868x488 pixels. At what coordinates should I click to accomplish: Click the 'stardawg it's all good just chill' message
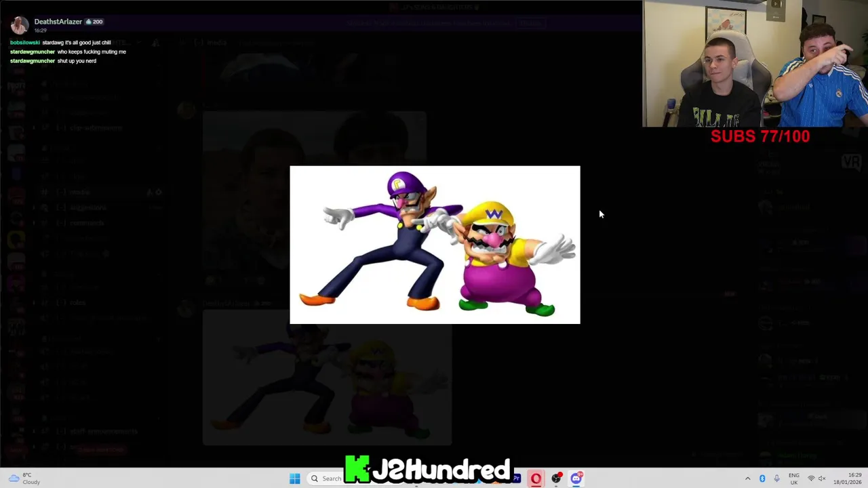pyautogui.click(x=77, y=43)
